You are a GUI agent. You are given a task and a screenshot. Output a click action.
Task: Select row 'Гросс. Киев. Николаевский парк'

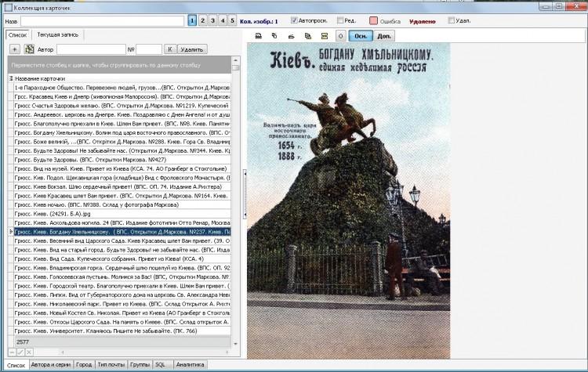coord(122,304)
